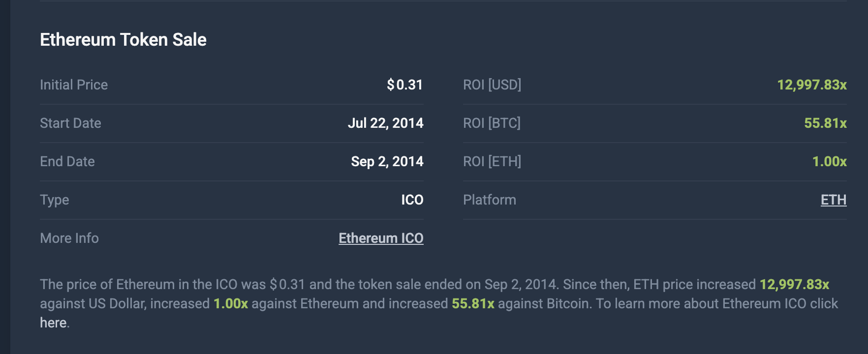This screenshot has height=354, width=868.
Task: Click the Jul 22, 2014 start date
Action: pyautogui.click(x=385, y=123)
